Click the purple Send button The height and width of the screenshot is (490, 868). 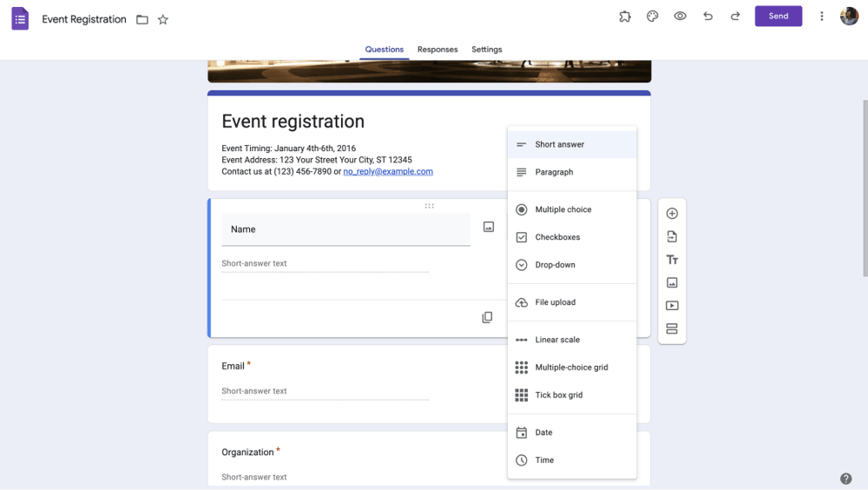[x=779, y=16]
